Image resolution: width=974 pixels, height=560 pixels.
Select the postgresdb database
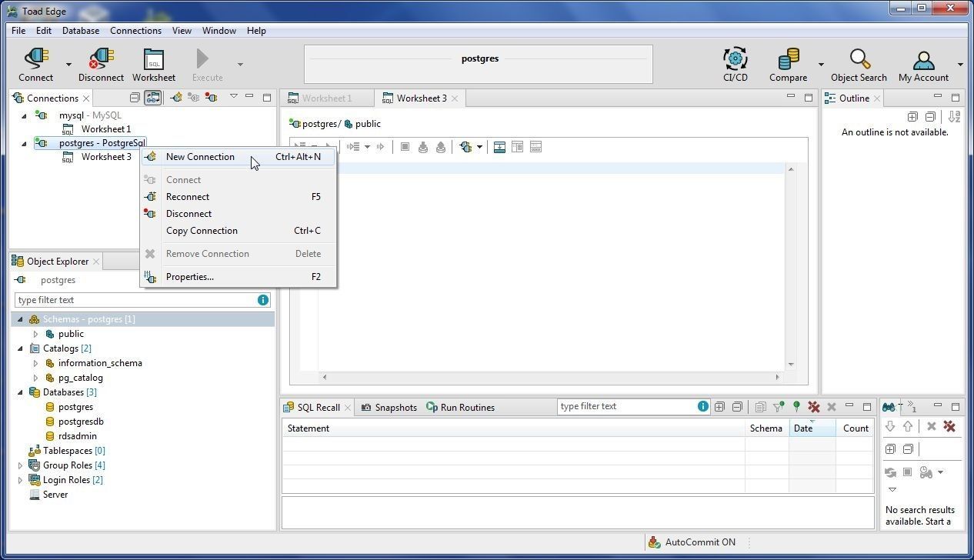point(81,422)
